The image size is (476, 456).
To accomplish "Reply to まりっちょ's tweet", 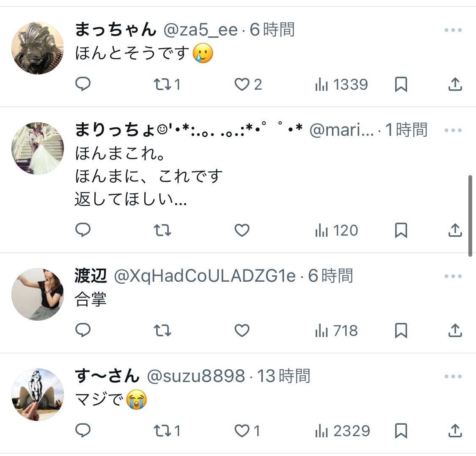I will (x=83, y=231).
